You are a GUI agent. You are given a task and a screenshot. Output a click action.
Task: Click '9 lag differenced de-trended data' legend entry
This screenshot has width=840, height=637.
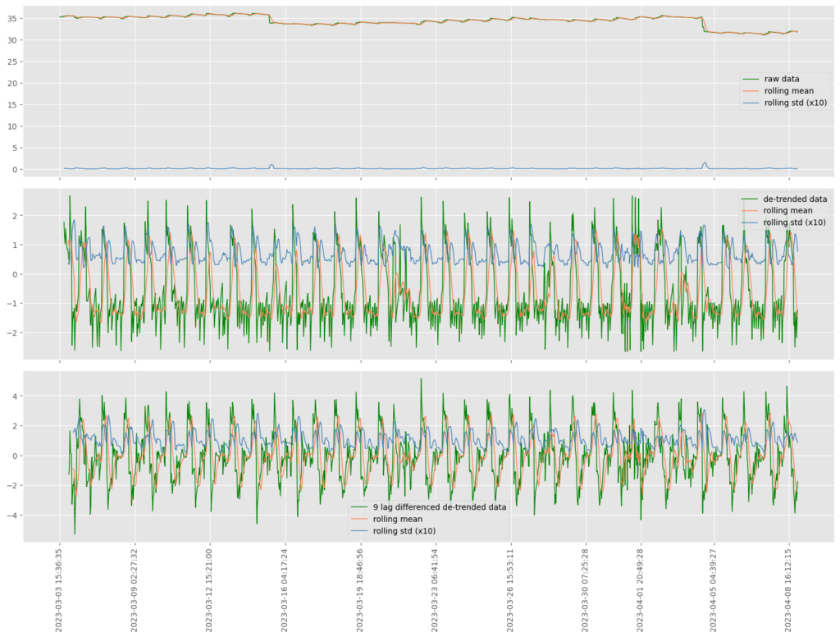440,507
